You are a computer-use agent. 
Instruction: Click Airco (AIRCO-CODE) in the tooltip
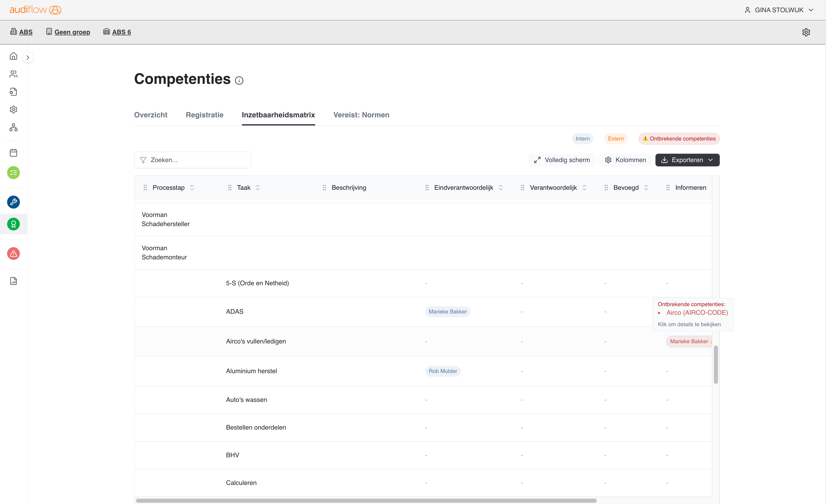click(x=697, y=313)
